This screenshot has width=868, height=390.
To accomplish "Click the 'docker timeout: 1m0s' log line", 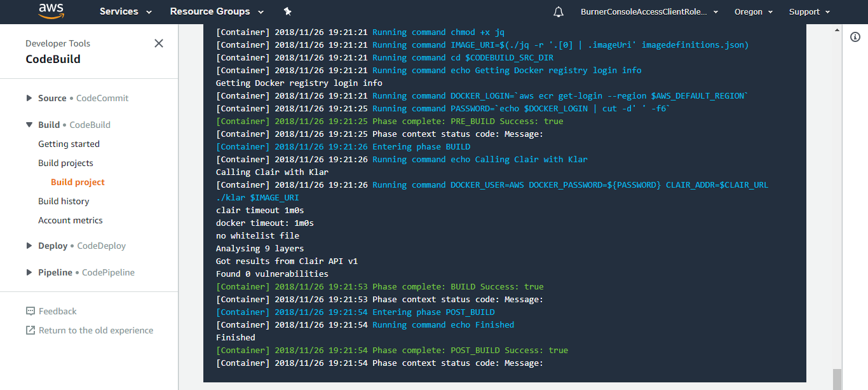I will tap(265, 223).
